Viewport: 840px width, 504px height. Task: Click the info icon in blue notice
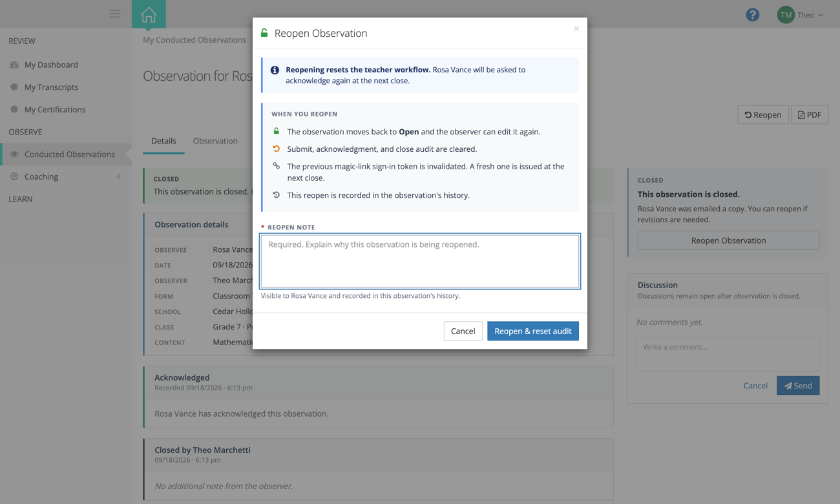[x=275, y=70]
